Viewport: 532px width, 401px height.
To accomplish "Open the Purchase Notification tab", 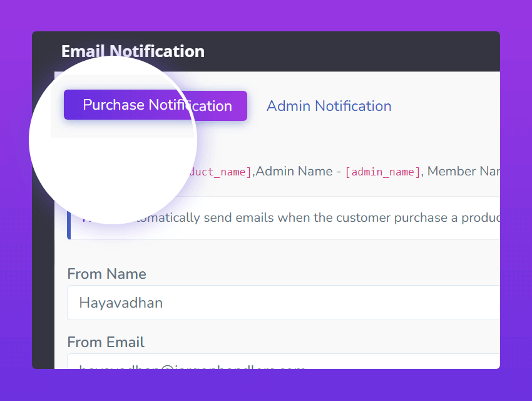I will pyautogui.click(x=155, y=105).
